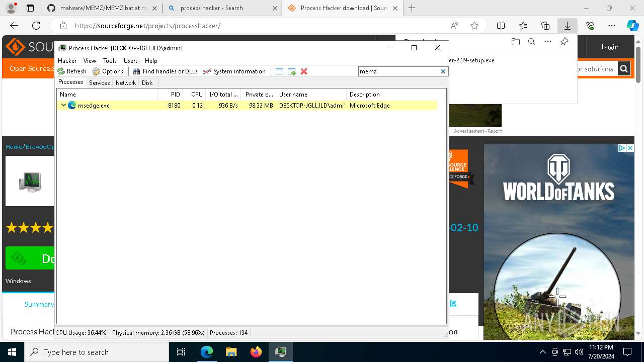
Task: Open downloads folder icon in Downloads panel
Action: tap(515, 42)
